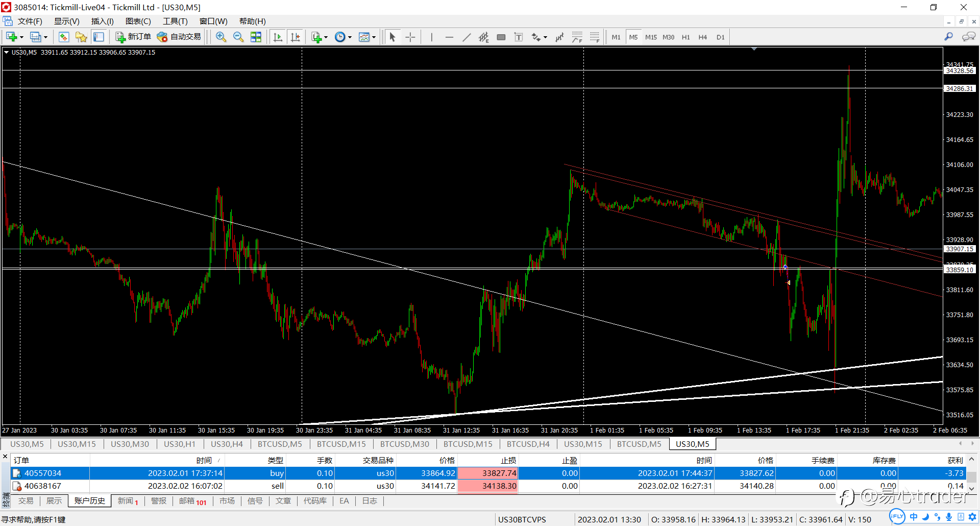Open the chart templates icon

[364, 37]
